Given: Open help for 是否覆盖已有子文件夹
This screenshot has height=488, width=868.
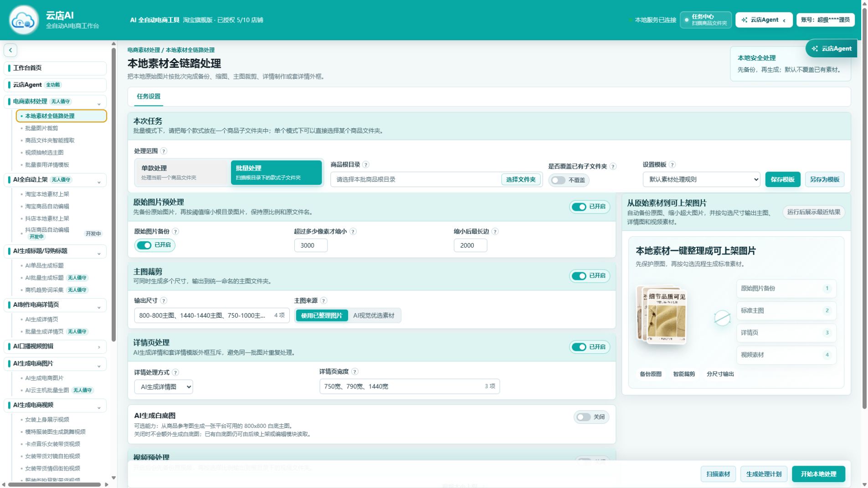Looking at the screenshot, I should point(613,167).
